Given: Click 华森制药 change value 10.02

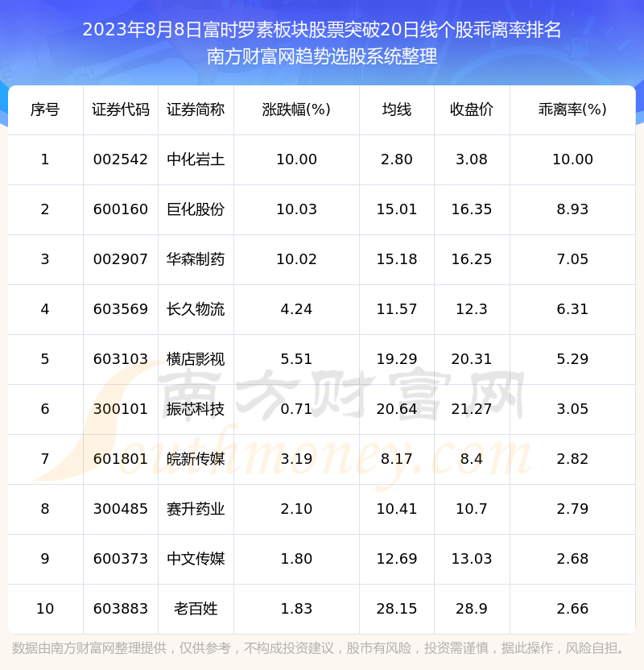Looking at the screenshot, I should (296, 259).
